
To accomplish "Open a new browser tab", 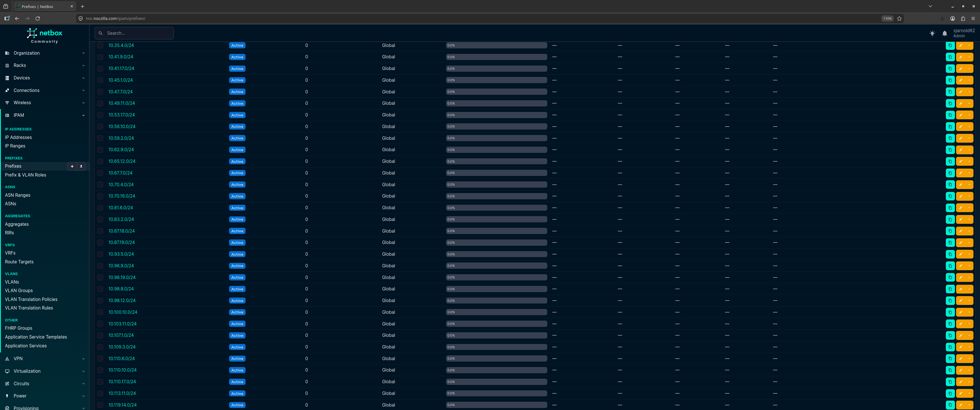I will (83, 7).
